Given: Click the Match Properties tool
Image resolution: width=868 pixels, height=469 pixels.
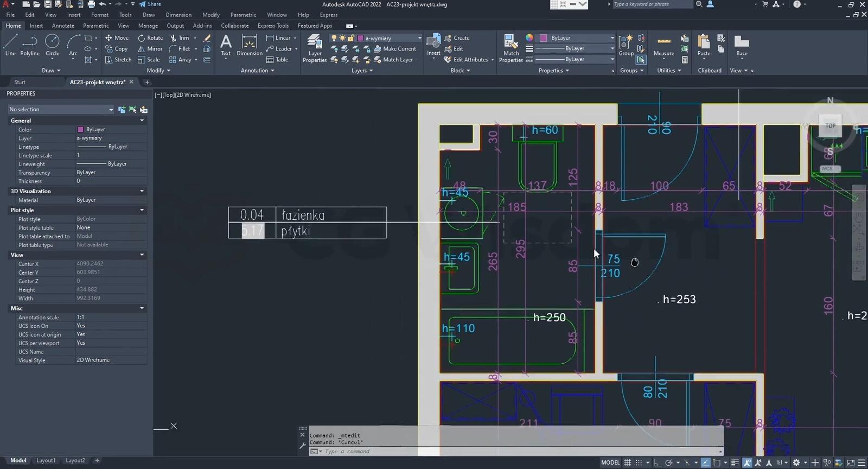Looking at the screenshot, I should [510, 47].
